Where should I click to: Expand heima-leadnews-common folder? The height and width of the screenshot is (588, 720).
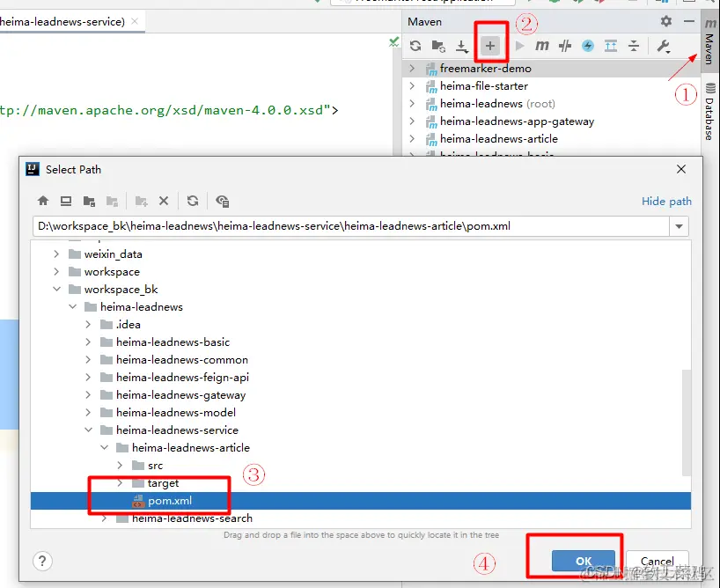click(88, 360)
